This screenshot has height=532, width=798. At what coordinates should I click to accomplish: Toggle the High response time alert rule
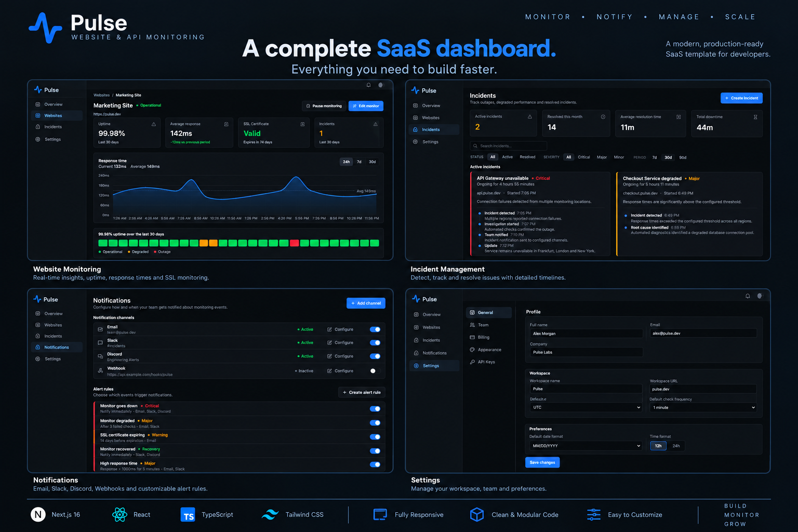(375, 465)
